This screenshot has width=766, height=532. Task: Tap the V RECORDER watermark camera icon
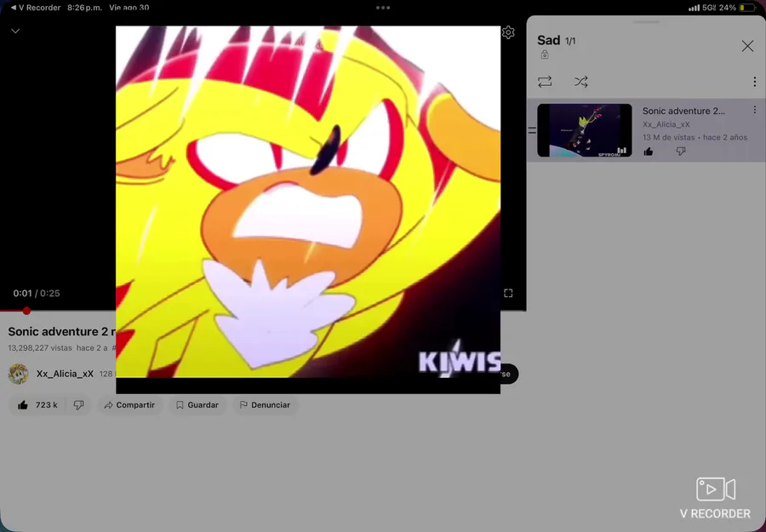716,489
